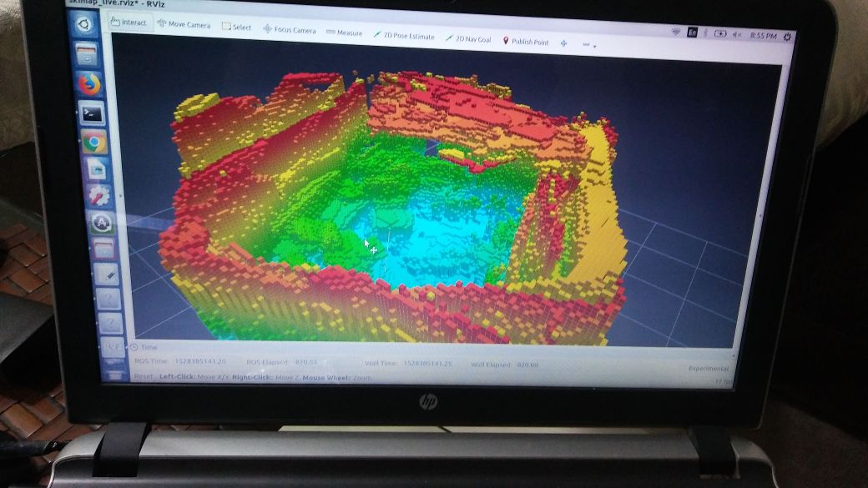Open the sound volume indicator

(x=737, y=35)
